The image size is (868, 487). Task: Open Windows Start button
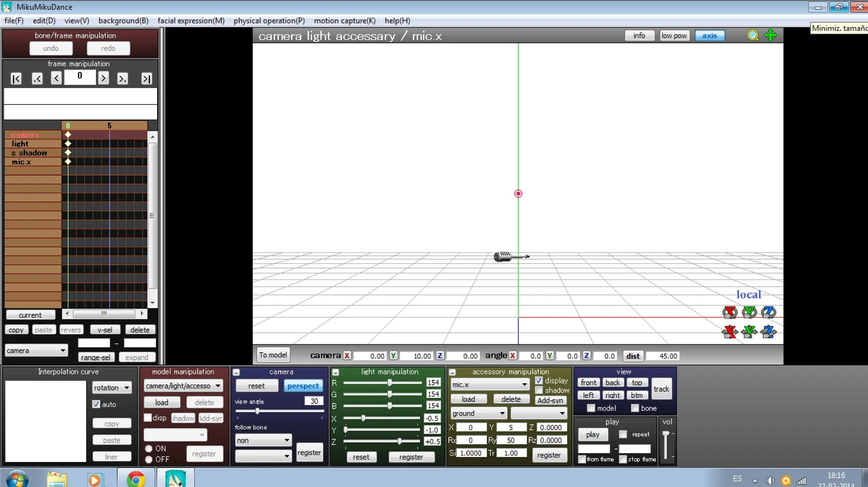point(17,479)
